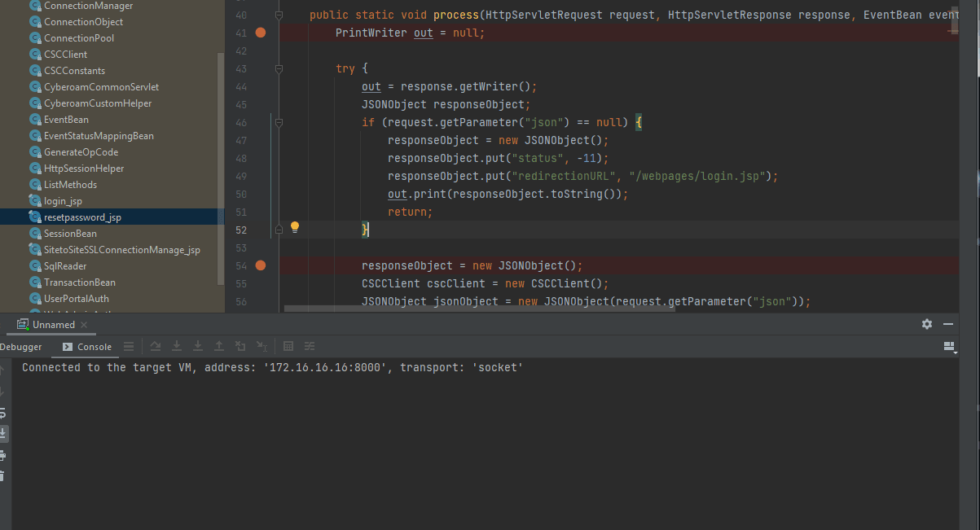980x530 pixels.
Task: Click the Step Out arrow icon
Action: [218, 346]
